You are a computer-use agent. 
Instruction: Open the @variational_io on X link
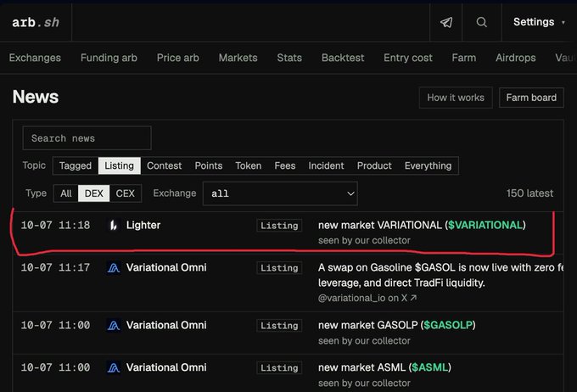[367, 298]
